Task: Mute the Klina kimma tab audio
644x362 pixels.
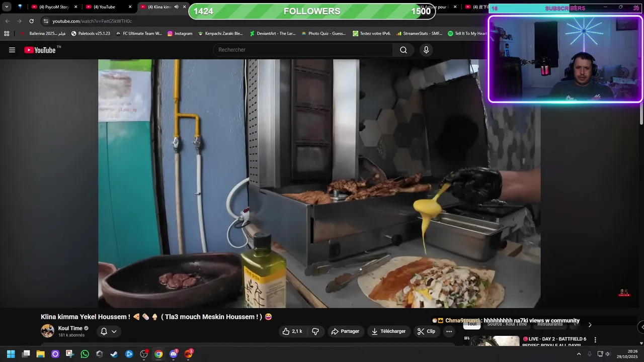Action: [176, 7]
